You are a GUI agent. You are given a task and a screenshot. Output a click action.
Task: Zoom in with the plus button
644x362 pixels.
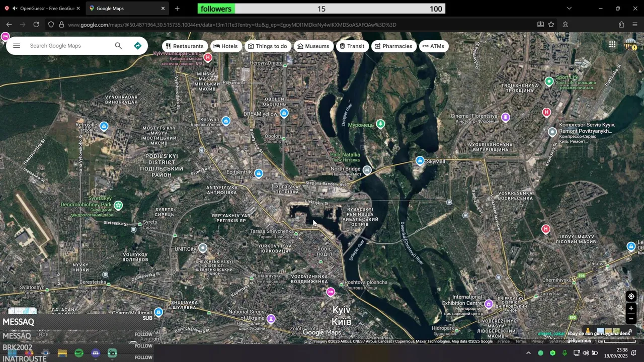pos(631,308)
